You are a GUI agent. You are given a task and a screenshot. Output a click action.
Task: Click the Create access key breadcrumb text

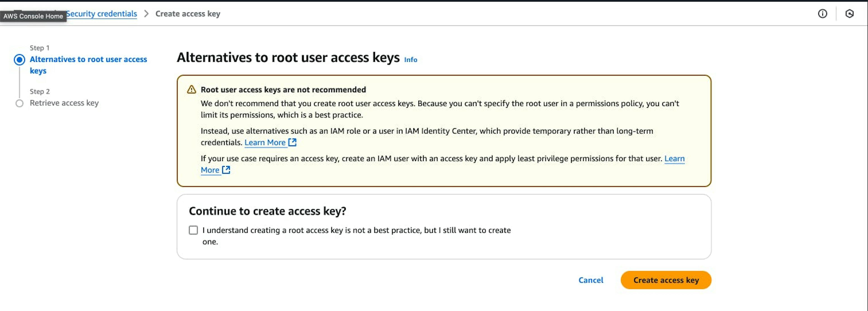point(188,14)
